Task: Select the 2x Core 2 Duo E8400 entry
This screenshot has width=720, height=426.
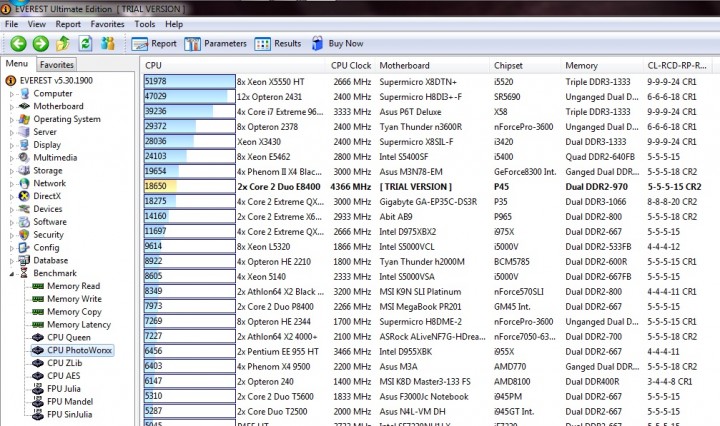Action: [x=279, y=187]
